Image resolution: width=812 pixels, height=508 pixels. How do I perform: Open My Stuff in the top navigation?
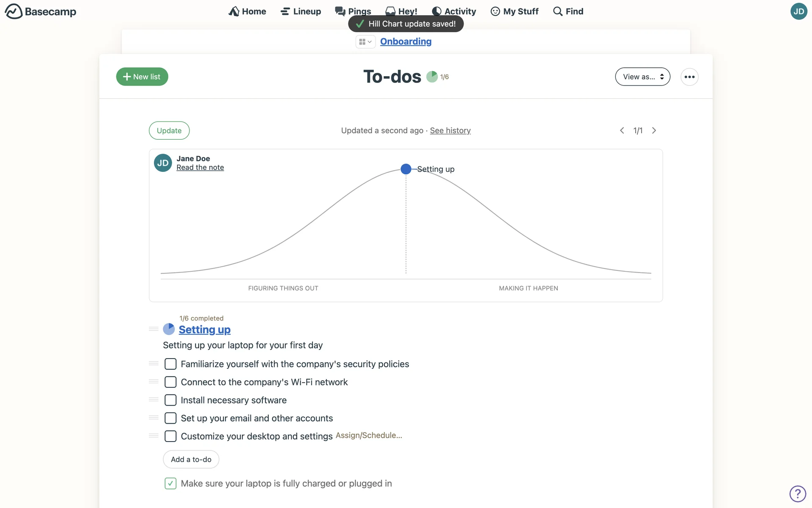pos(515,11)
